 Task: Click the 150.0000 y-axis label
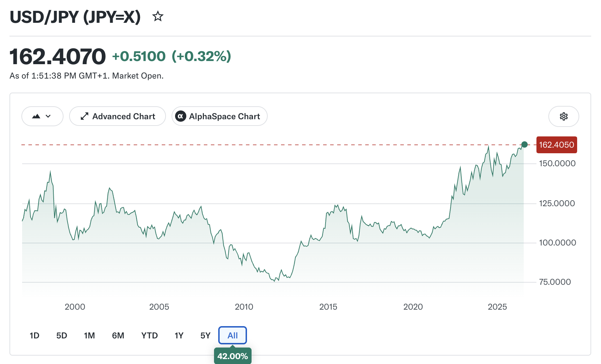click(557, 163)
